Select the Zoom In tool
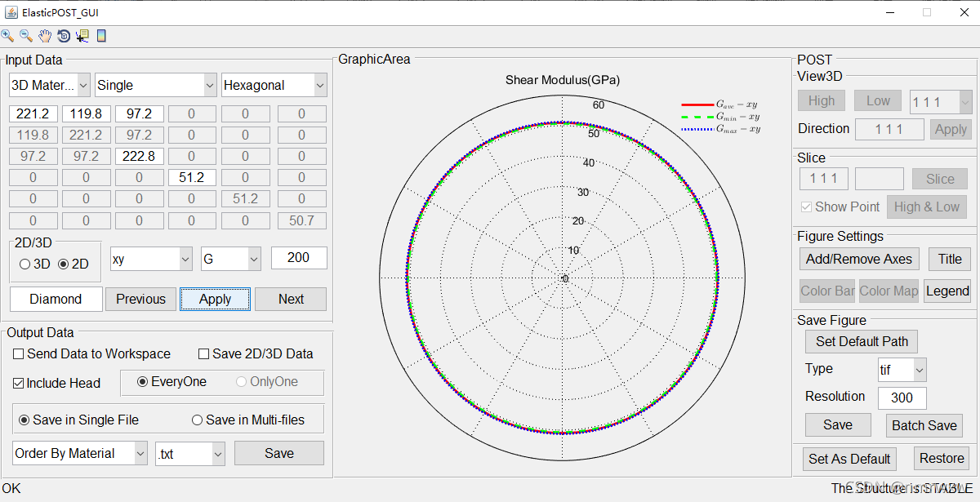This screenshot has height=502, width=980. (x=7, y=36)
